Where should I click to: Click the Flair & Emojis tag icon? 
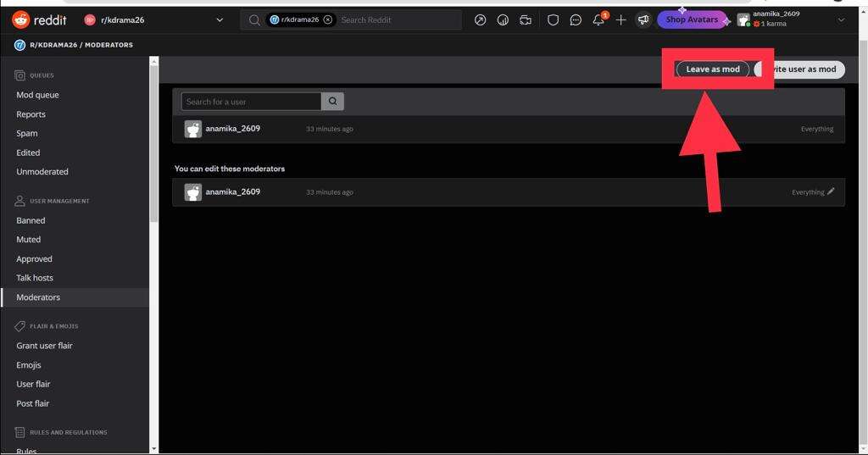(x=20, y=326)
